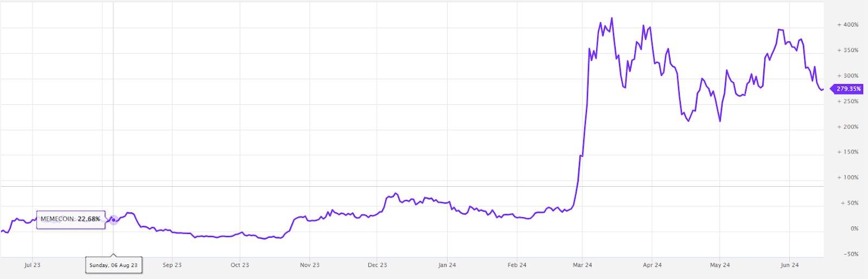This screenshot has width=868, height=279.
Task: Select the Apr 24 x-axis label
Action: coord(652,265)
